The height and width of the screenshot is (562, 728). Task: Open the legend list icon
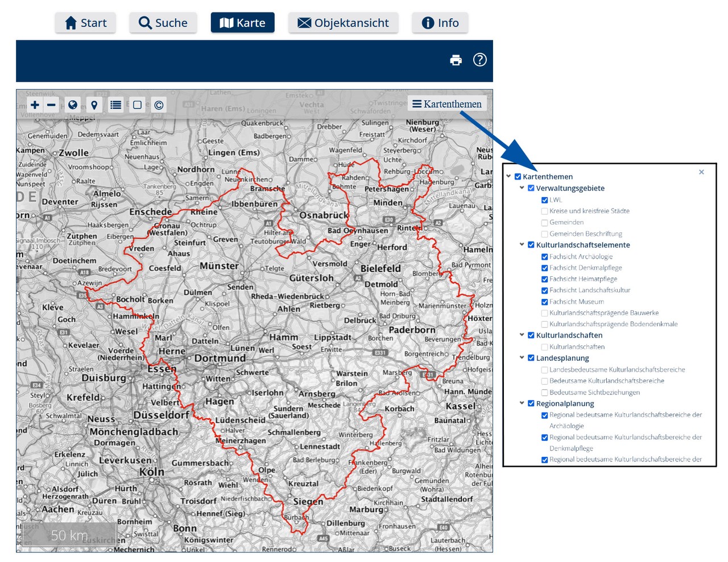(116, 105)
